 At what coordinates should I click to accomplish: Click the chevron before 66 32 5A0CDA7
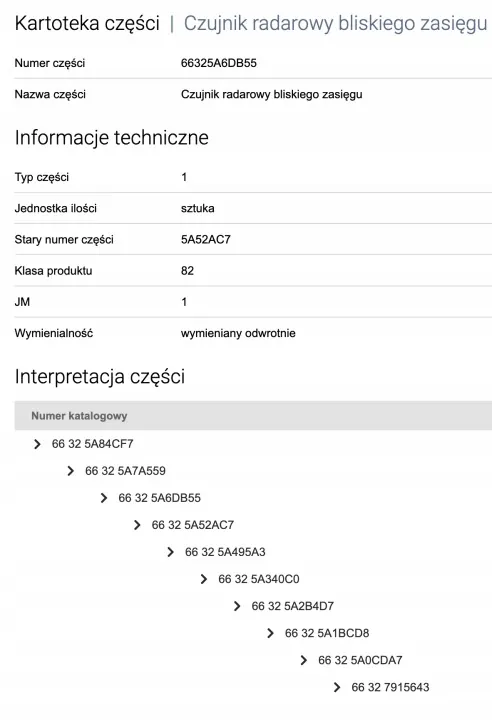(x=304, y=661)
